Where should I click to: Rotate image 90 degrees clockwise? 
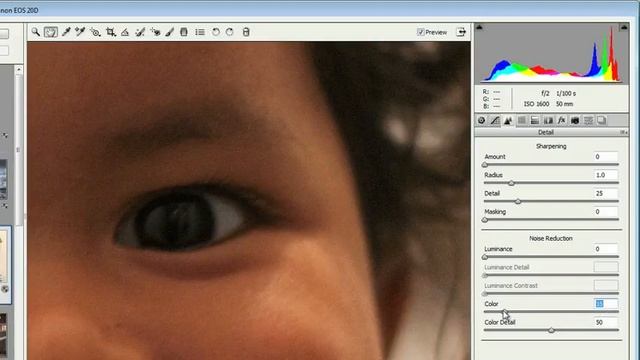229,32
